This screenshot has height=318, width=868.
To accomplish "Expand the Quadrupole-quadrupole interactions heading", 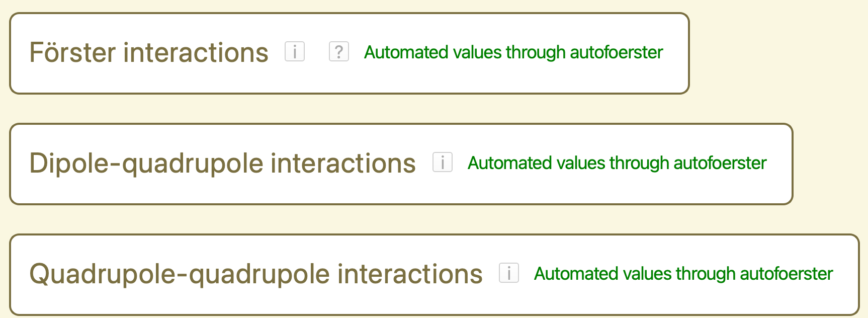I will 255,274.
